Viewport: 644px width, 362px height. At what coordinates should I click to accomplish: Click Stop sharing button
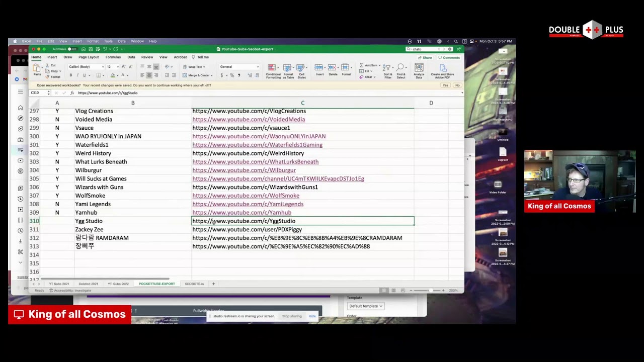point(292,316)
